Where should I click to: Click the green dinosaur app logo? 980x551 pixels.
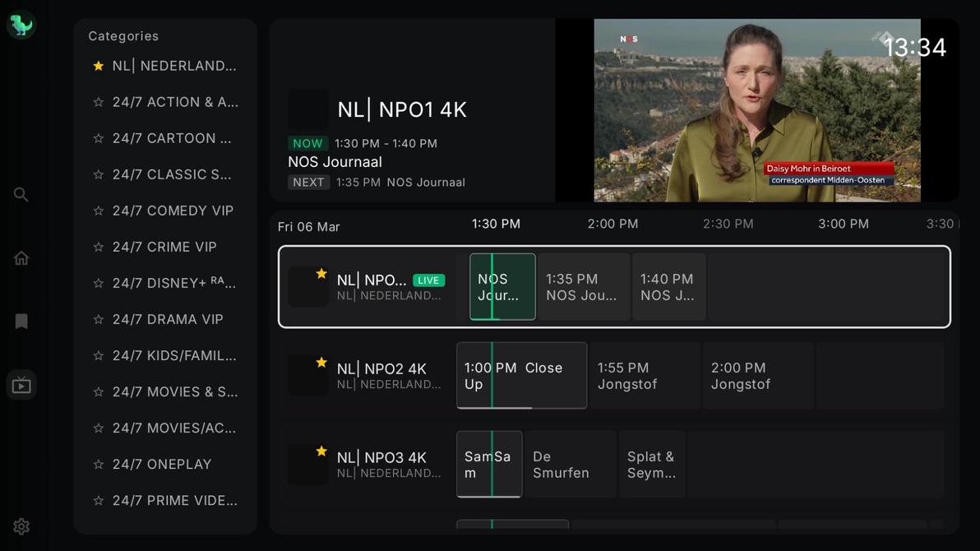pos(21,25)
